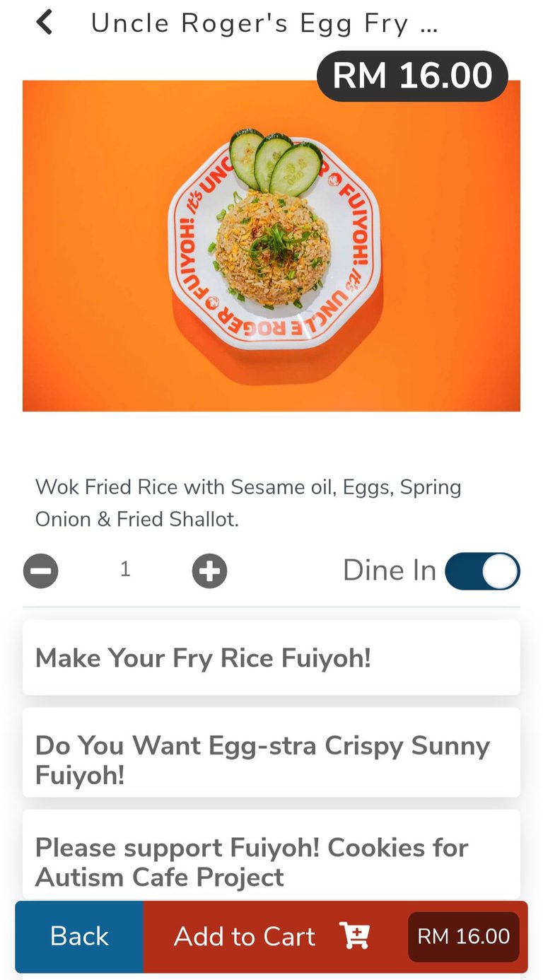Expand Make Your Fry Rice Fuiyoh! section
This screenshot has width=543, height=980.
(271, 658)
